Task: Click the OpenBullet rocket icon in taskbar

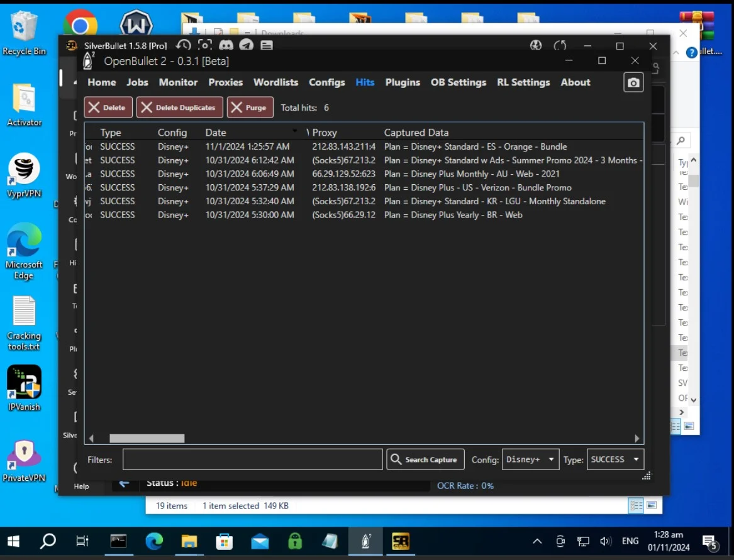Action: point(365,541)
